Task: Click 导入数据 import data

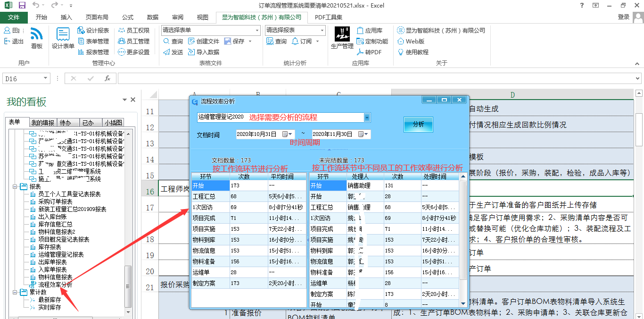Action: (x=204, y=52)
